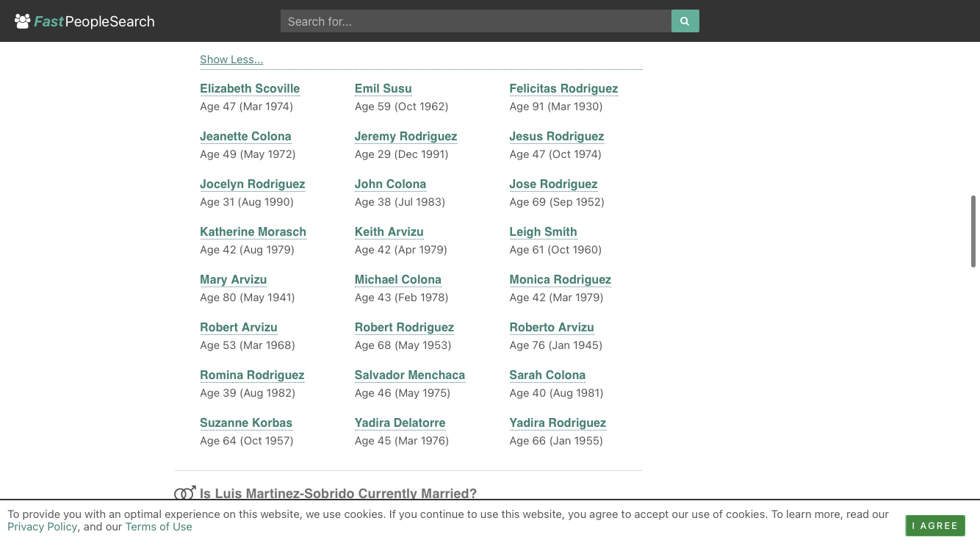The height and width of the screenshot is (551, 980).
Task: Click the text 'Age 29 (Dec 1991)'
Action: tap(401, 154)
